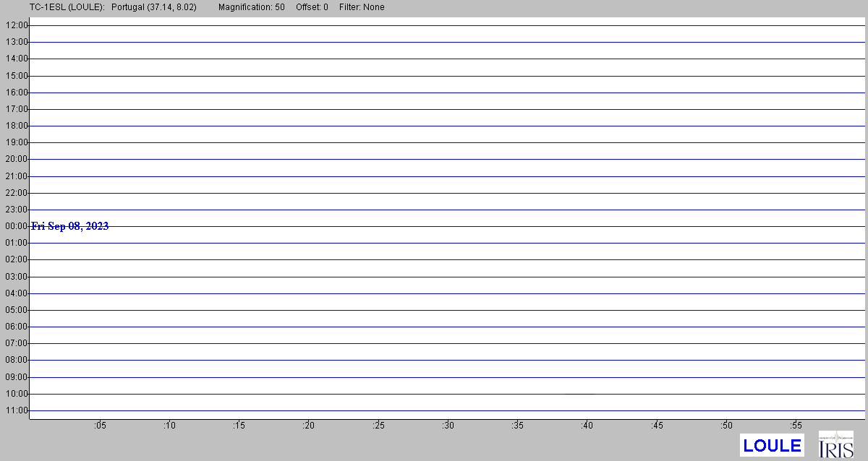
Task: Select the 03:00 hour label
Action: pyautogui.click(x=16, y=277)
